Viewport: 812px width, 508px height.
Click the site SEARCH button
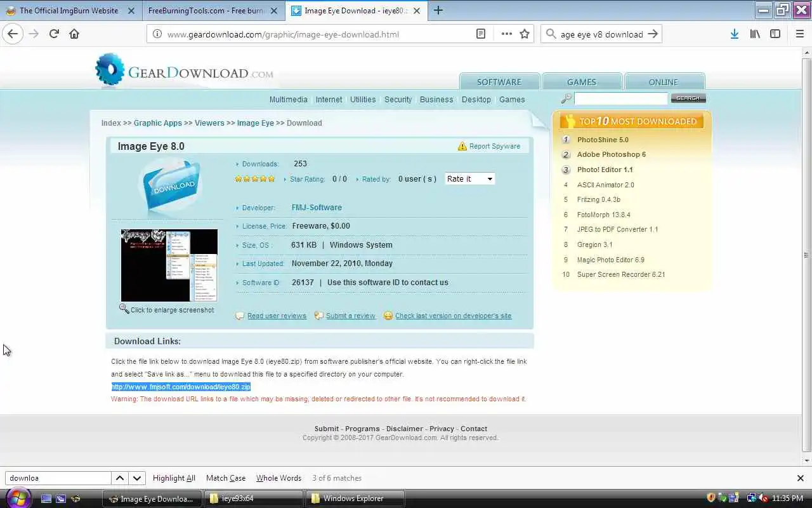(x=688, y=98)
